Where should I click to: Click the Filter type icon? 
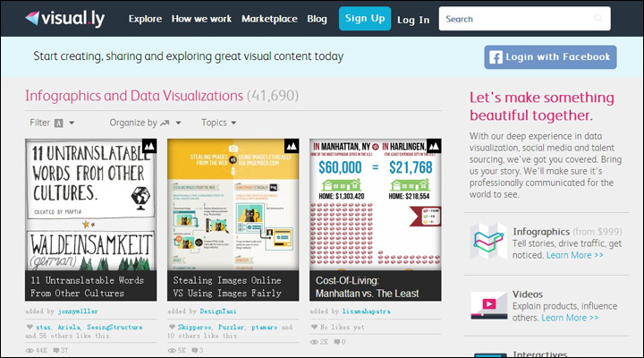[x=59, y=123]
